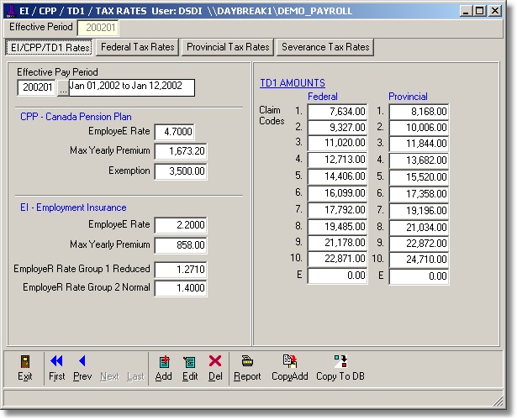Open pay period lookup ellipsis button
Image resolution: width=517 pixels, height=420 pixels.
coord(63,88)
